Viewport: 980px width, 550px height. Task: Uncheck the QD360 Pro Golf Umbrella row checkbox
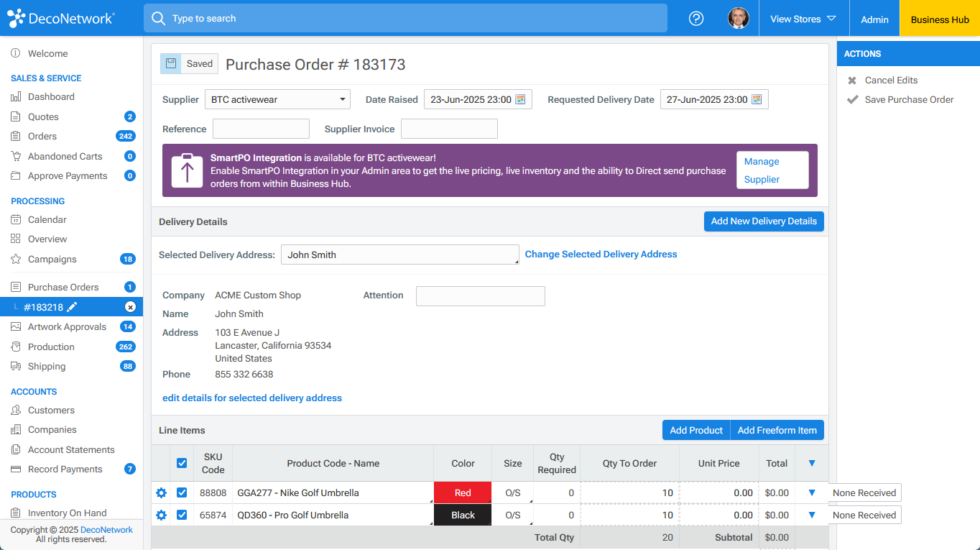(x=182, y=514)
